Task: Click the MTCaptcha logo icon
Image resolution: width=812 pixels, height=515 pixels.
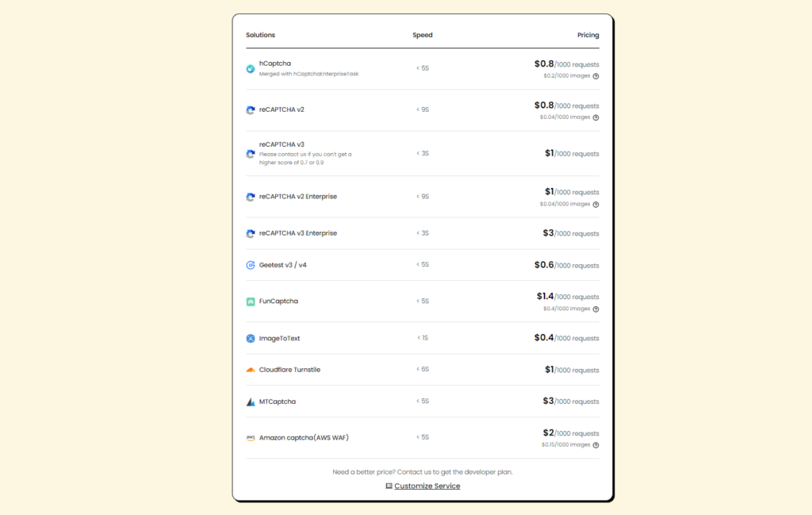Action: click(251, 402)
